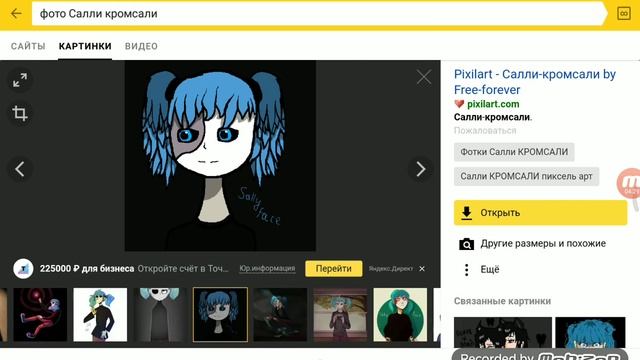
Task: Click the Связанные картинки heading
Action: (x=502, y=301)
